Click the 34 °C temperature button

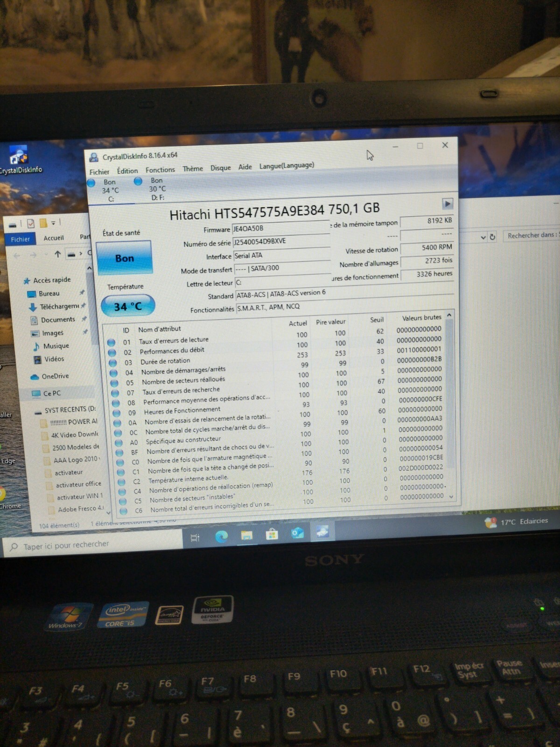point(127,306)
